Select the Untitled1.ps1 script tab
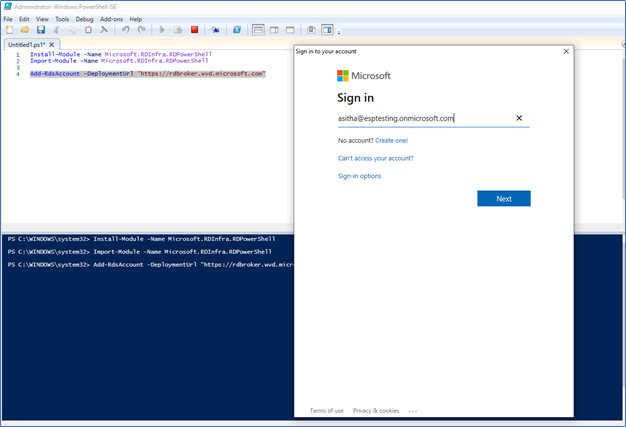The width and height of the screenshot is (626, 427). coord(27,45)
